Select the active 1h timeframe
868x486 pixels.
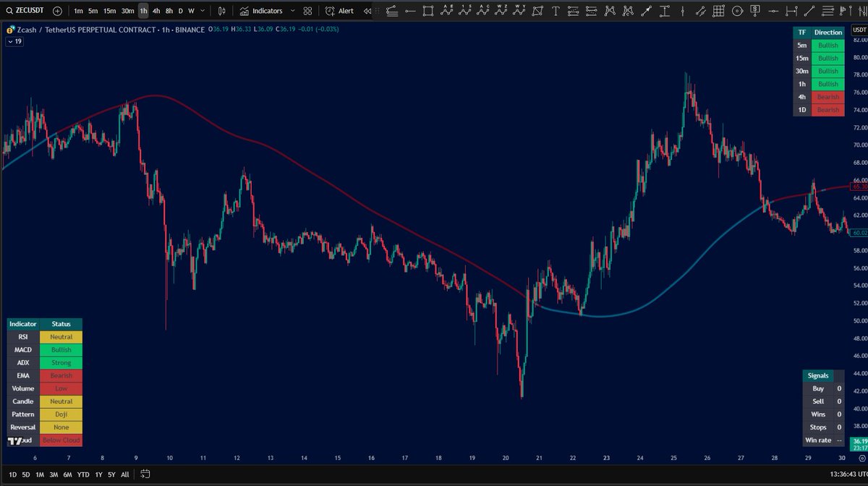[143, 11]
